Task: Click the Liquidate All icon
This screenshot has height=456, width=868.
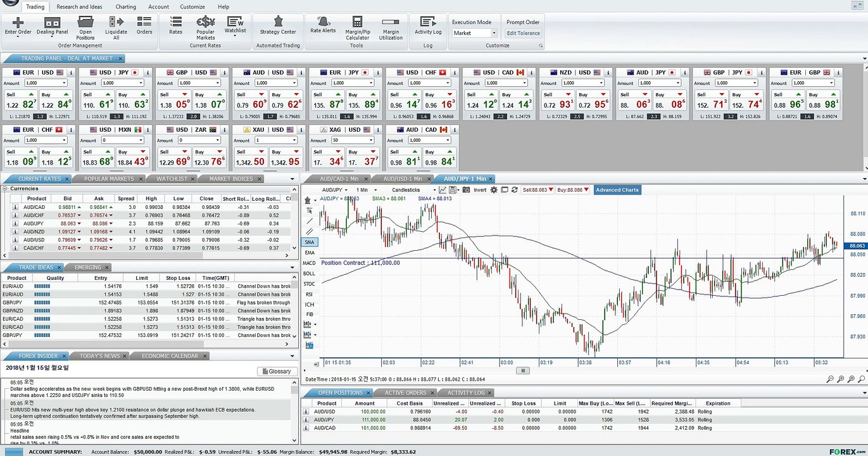Action: tap(116, 28)
